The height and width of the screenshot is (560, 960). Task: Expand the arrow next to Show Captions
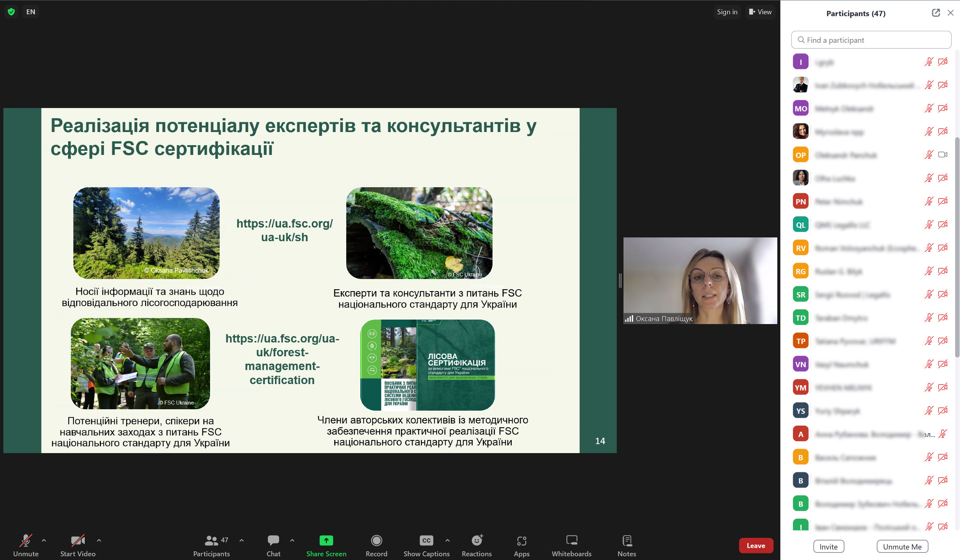[x=447, y=540]
